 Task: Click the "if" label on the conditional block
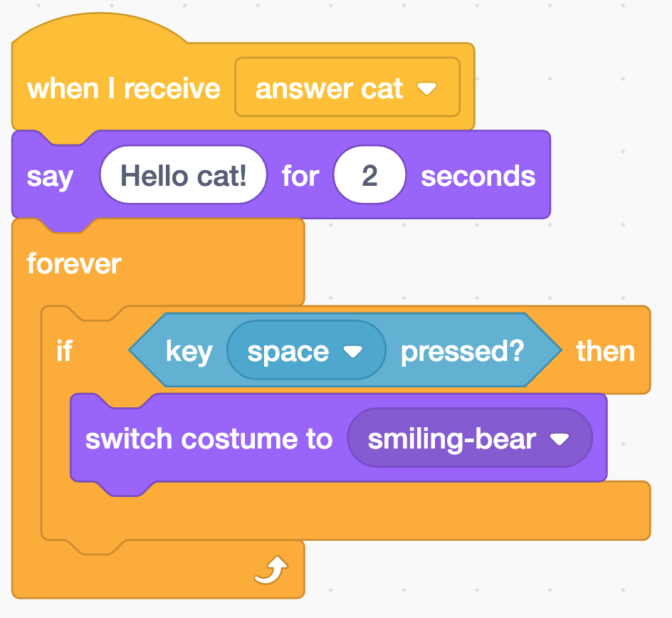pos(64,351)
